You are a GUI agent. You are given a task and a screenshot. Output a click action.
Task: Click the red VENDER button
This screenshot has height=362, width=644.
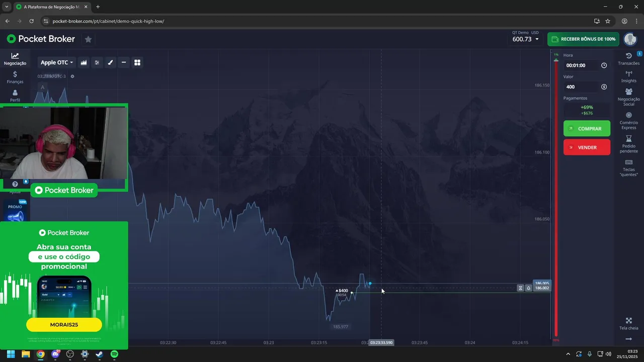[587, 147]
